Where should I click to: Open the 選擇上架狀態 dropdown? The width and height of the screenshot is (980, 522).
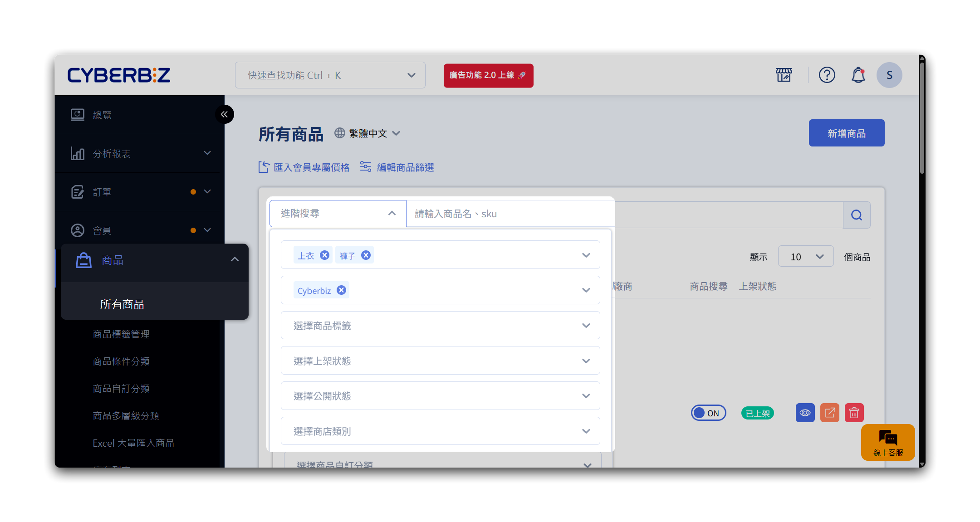coord(440,361)
